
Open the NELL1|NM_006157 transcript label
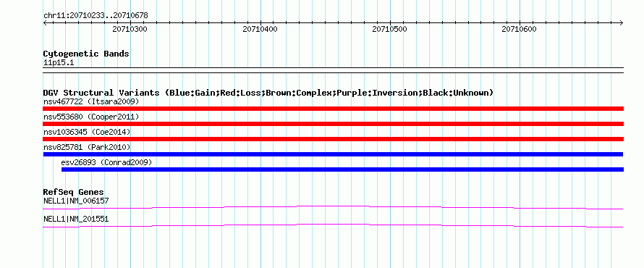[x=76, y=201]
